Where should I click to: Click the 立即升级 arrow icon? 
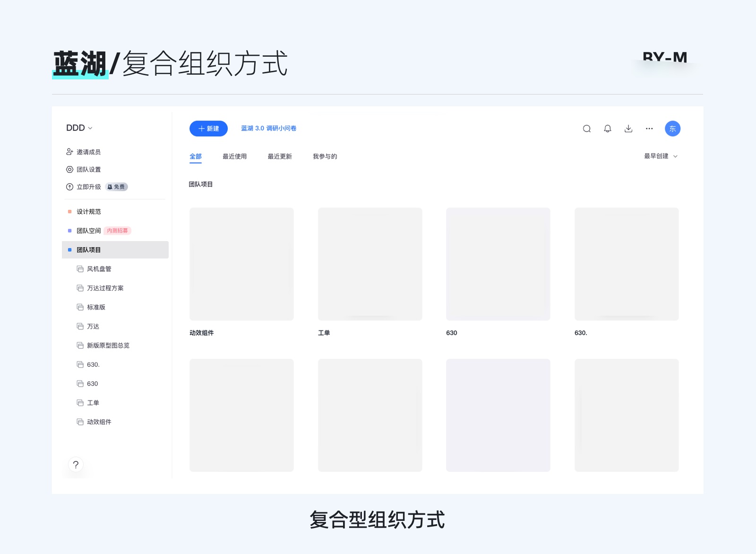[69, 187]
